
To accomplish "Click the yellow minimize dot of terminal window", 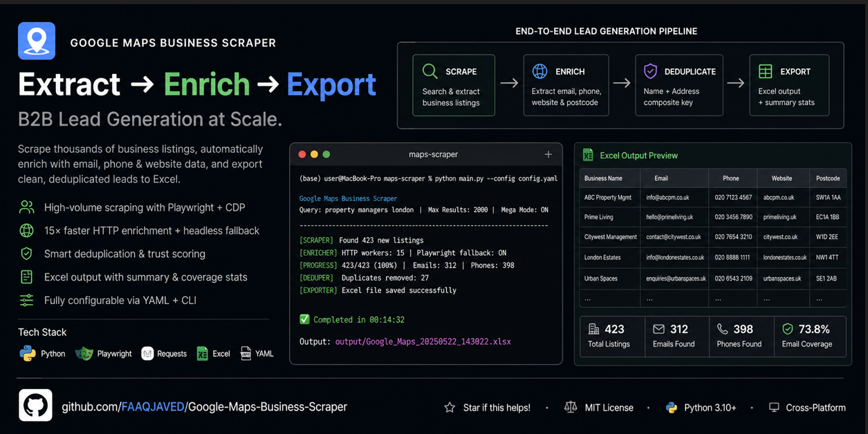I will pyautogui.click(x=314, y=154).
